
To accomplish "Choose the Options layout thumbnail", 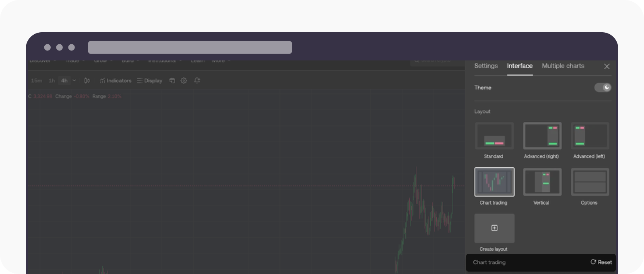I will pos(590,182).
